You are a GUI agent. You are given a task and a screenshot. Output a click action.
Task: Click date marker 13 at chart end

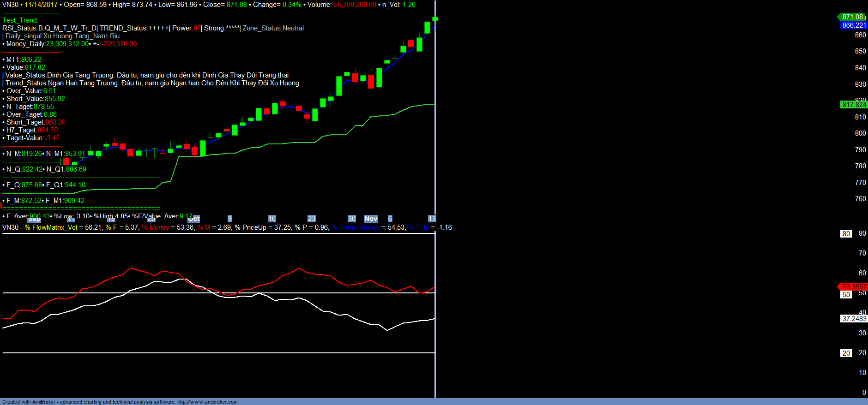coord(432,219)
